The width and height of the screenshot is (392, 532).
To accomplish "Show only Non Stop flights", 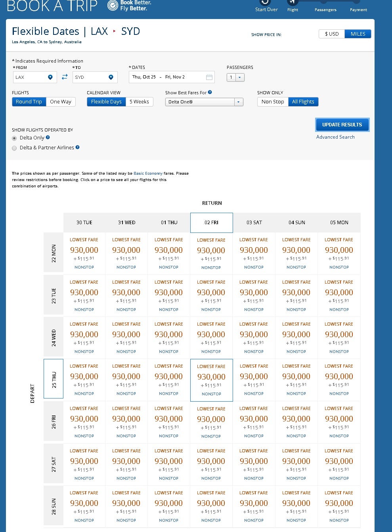I will [273, 102].
